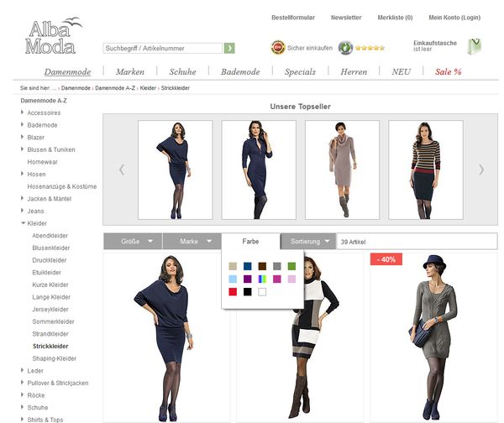Image resolution: width=504 pixels, height=423 pixels.
Task: Go to Sale % in the navigation
Action: click(x=448, y=72)
